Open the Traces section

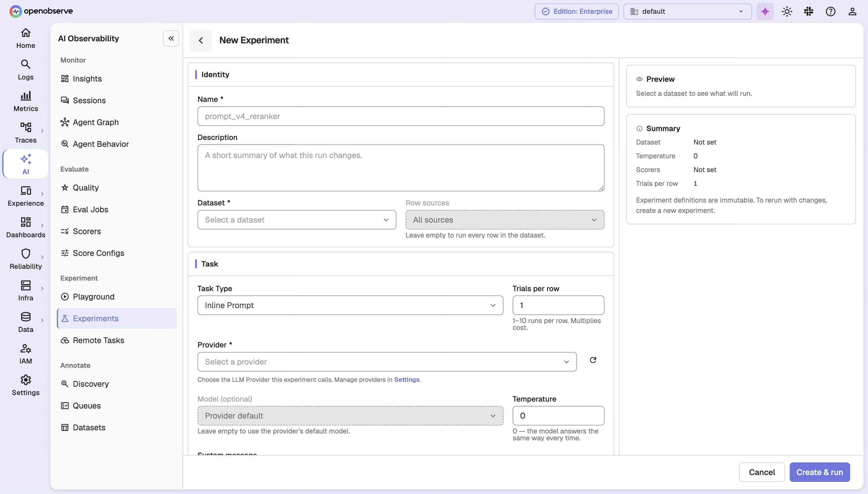[x=26, y=133]
